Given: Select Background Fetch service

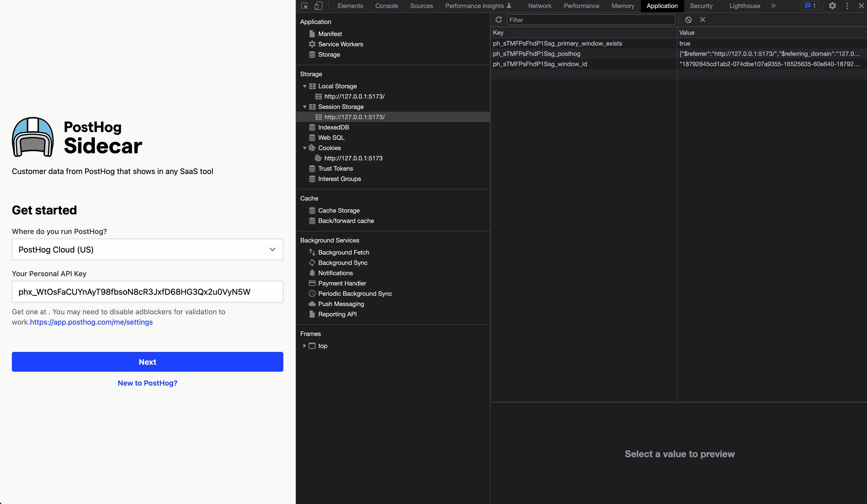Looking at the screenshot, I should click(x=343, y=252).
